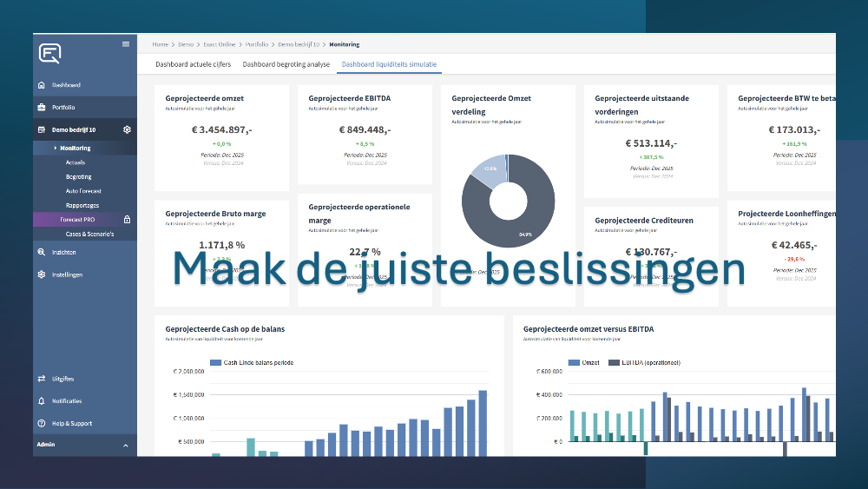Open Auto Forecast in the sidebar
868x489 pixels.
[83, 191]
